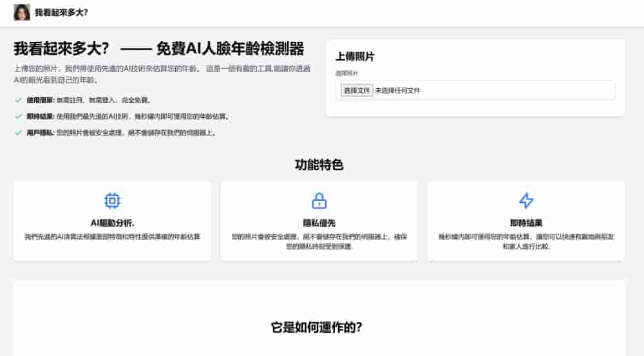The width and height of the screenshot is (644, 356).
Task: Click the small label above the file input
Action: pos(346,73)
